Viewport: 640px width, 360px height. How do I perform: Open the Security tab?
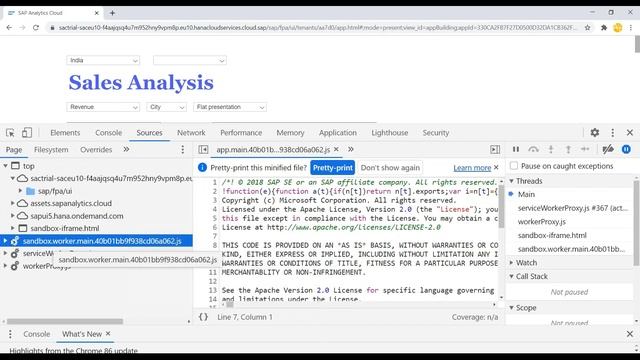436,133
